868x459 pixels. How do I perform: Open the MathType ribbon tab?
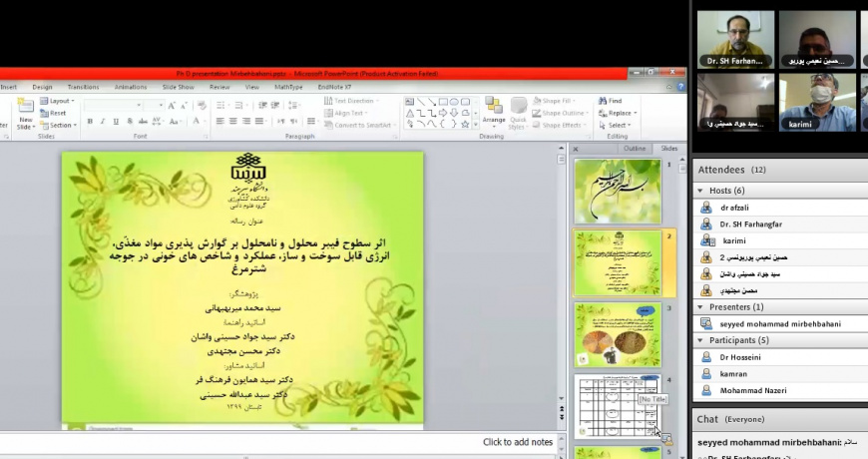click(x=288, y=87)
